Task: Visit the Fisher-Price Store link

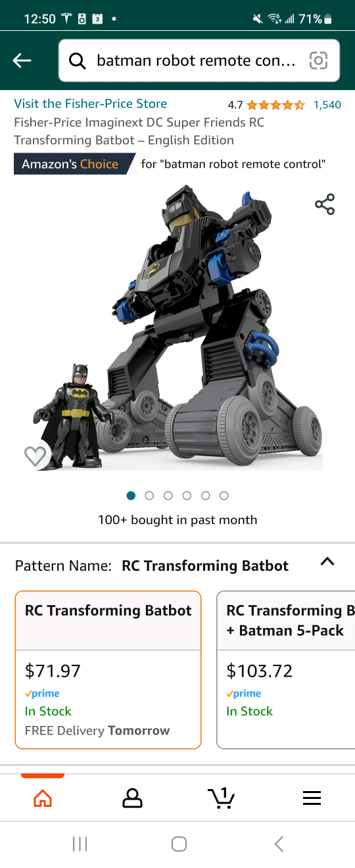Action: pos(91,103)
